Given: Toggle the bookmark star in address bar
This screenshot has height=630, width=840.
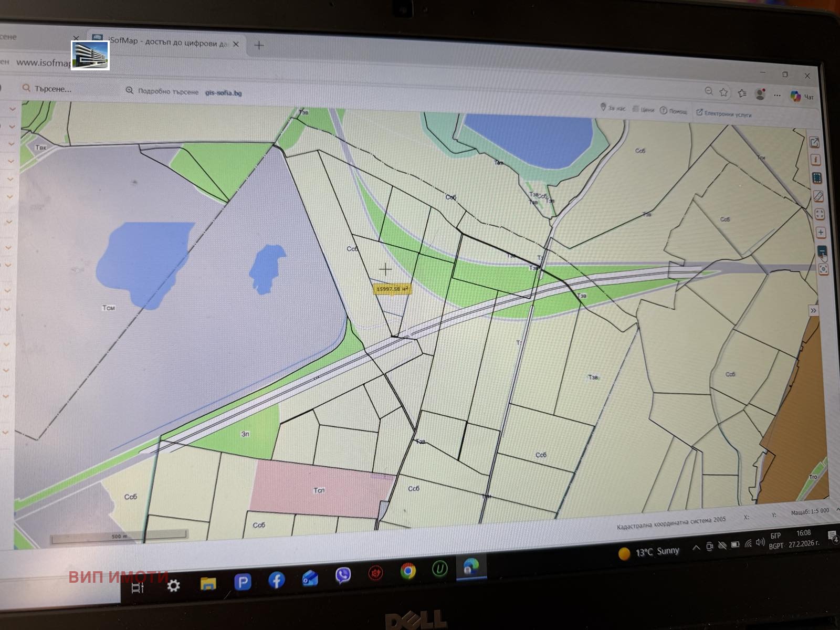Looking at the screenshot, I should (724, 93).
